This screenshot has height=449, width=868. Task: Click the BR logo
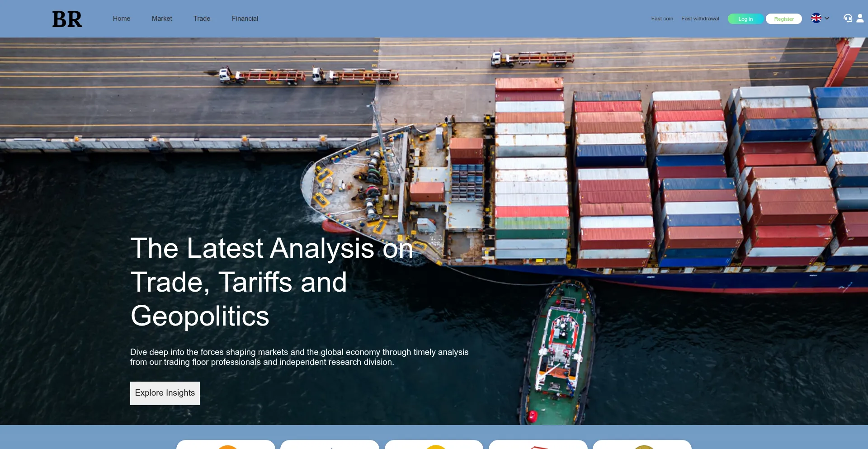(67, 19)
